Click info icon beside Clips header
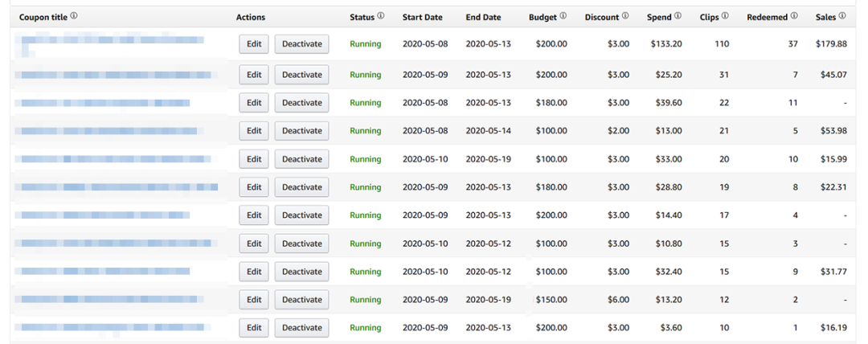This screenshot has width=868, height=344. 726,16
